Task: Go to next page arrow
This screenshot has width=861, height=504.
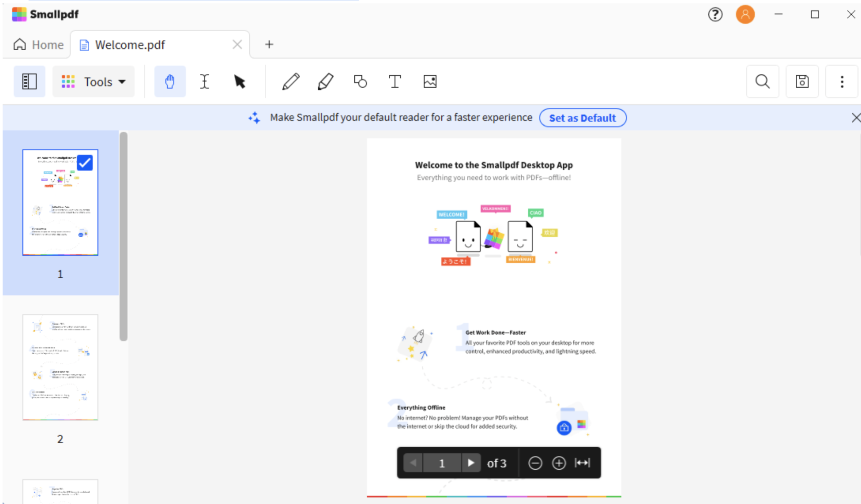Action: click(x=471, y=463)
